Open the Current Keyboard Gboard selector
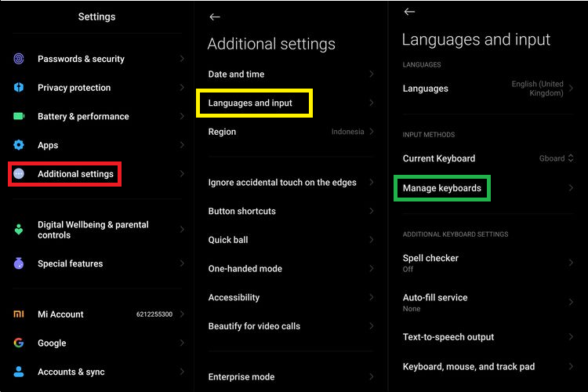Viewport: 588px width, 392px height. (x=488, y=158)
